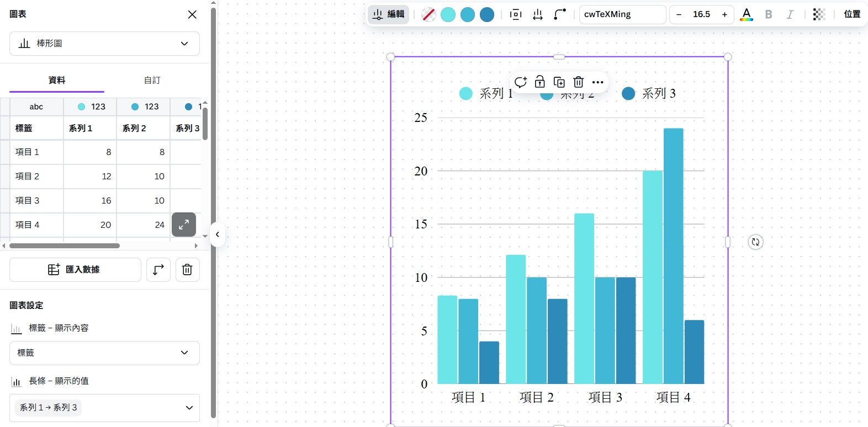
Task: Click the cell with value 12
Action: click(90, 177)
